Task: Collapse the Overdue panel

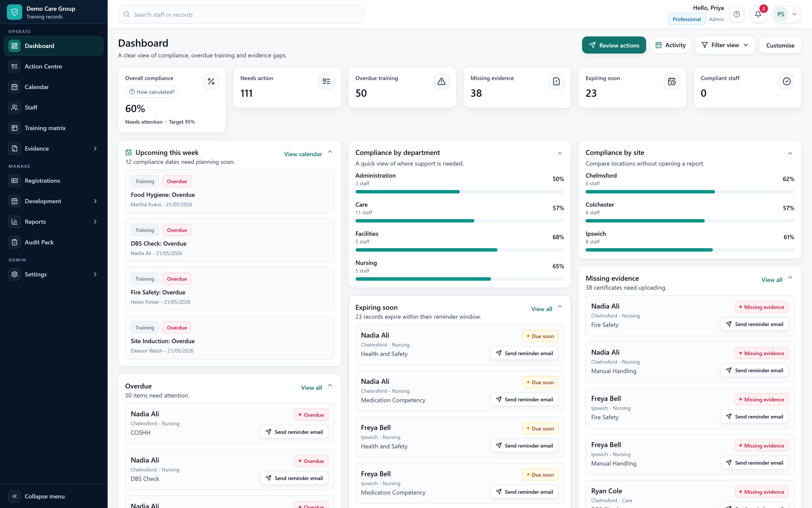Action: [x=330, y=385]
